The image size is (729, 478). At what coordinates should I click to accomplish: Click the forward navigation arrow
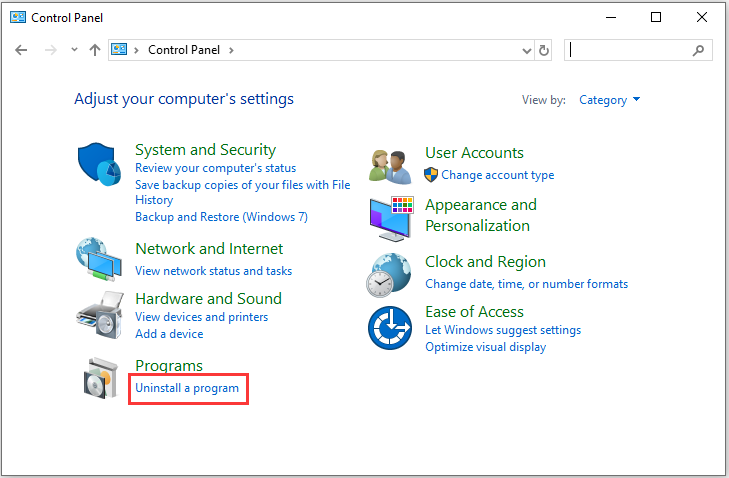pos(50,50)
